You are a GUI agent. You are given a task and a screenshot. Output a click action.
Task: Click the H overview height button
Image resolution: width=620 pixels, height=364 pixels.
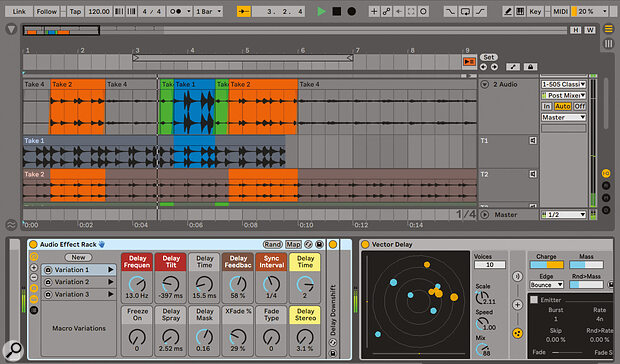(575, 30)
